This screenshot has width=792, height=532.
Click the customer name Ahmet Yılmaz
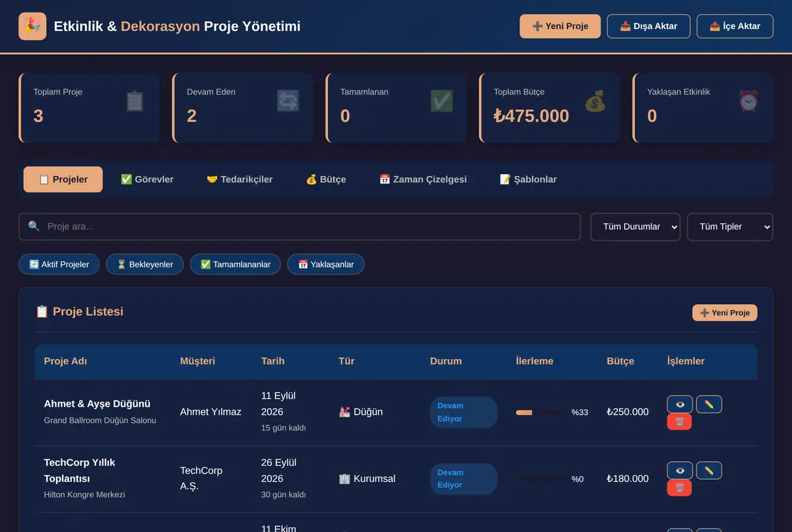click(211, 412)
